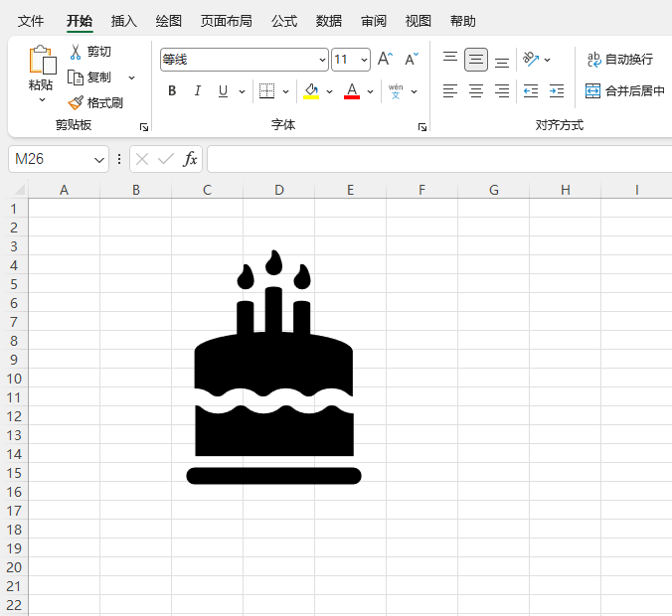Open the 文件 menu
672x616 pixels.
pos(31,21)
